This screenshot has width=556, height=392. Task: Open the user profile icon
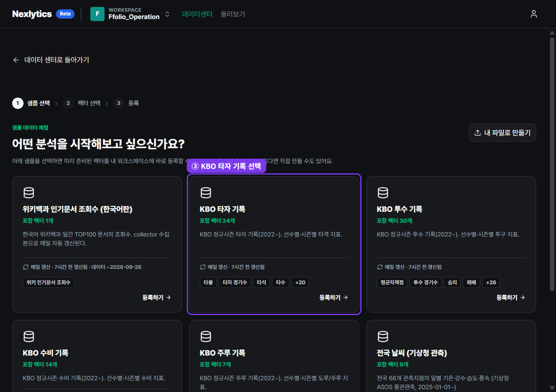point(534,14)
